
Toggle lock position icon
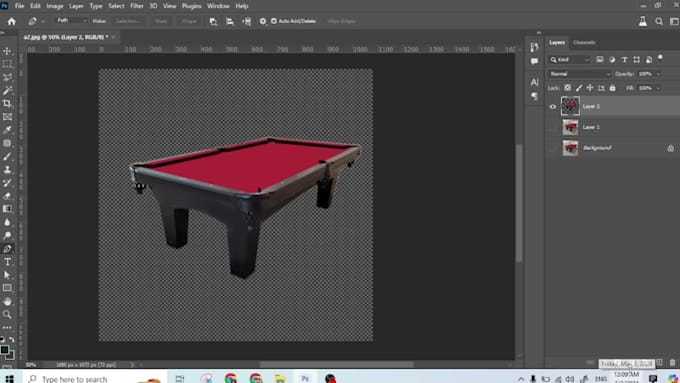590,88
